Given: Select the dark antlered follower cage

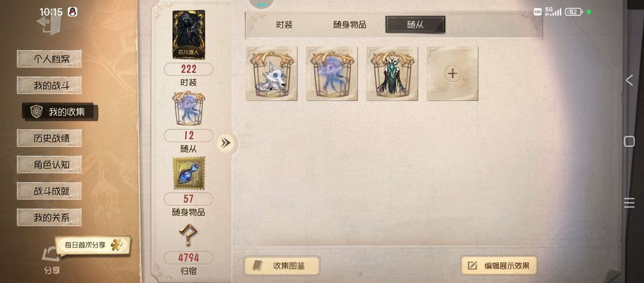Looking at the screenshot, I should [392, 73].
